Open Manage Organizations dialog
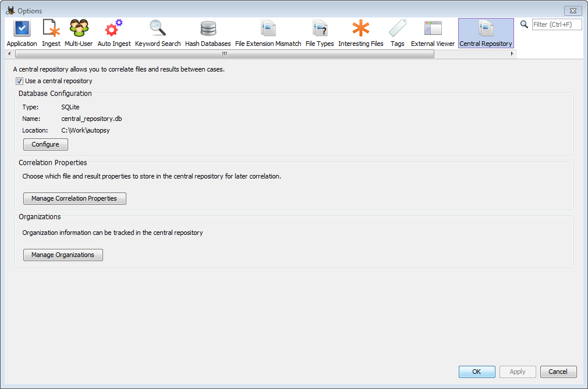Screen dimensions: 588x389 [x=63, y=255]
